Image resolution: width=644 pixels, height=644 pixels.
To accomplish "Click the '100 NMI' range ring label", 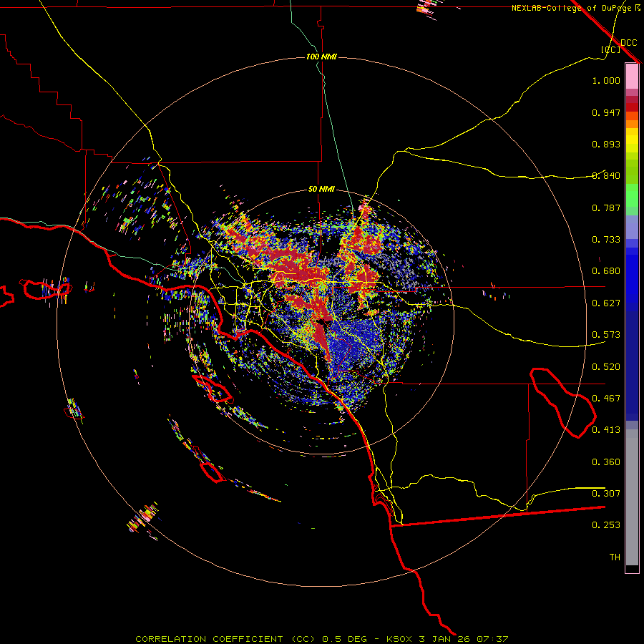I will coord(321,57).
